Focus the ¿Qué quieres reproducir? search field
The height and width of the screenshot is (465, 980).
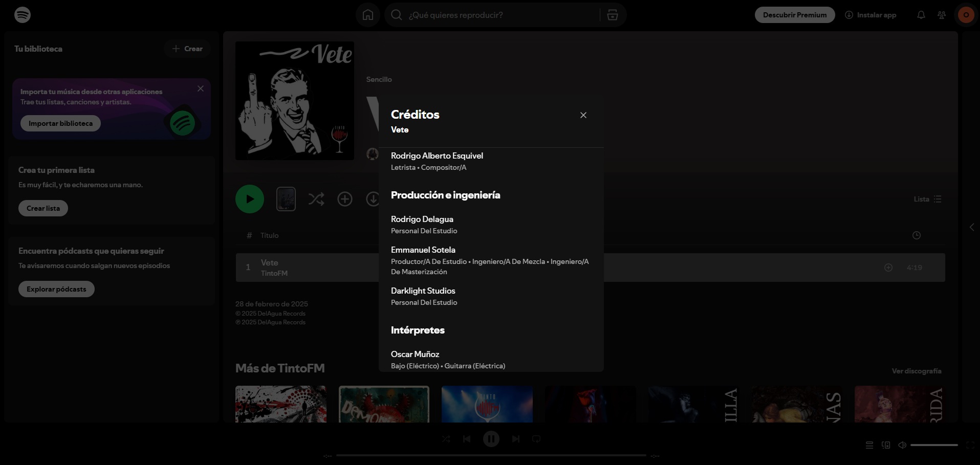502,15
